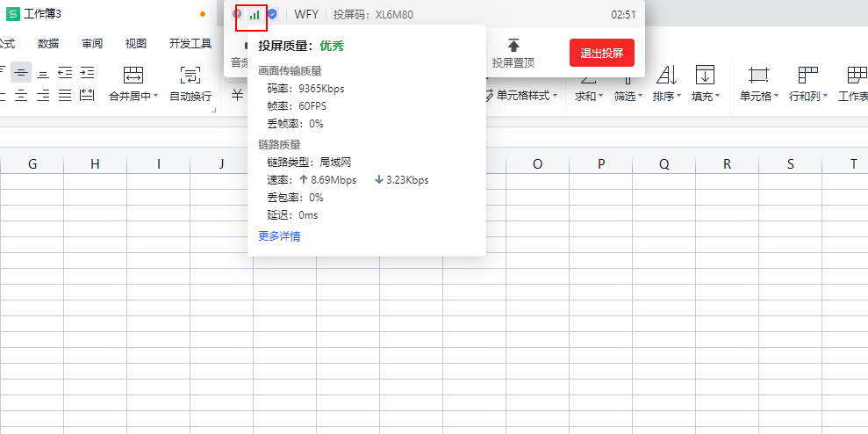Click the Fill 填充 down-arrow icon
This screenshot has width=868, height=434.
pos(706,75)
